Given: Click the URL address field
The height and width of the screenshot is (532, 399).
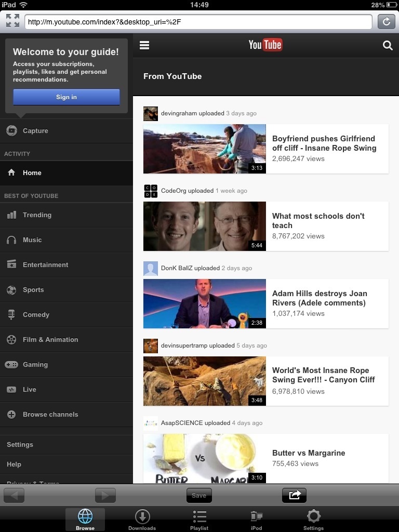Looking at the screenshot, I should click(x=198, y=22).
